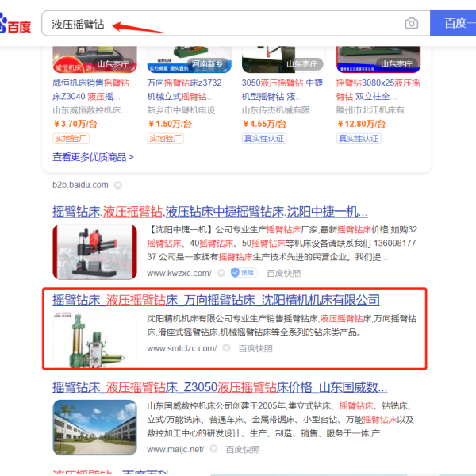Click the 百度一下 search button

pos(453,23)
